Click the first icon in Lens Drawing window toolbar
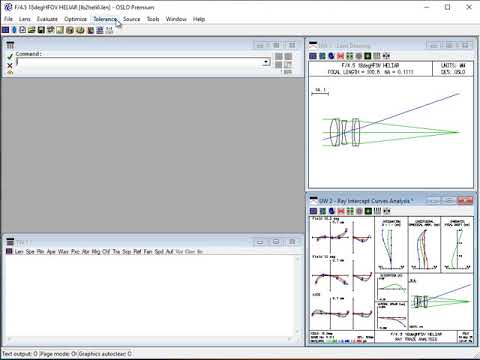This screenshot has width=480, height=360. 313,56
